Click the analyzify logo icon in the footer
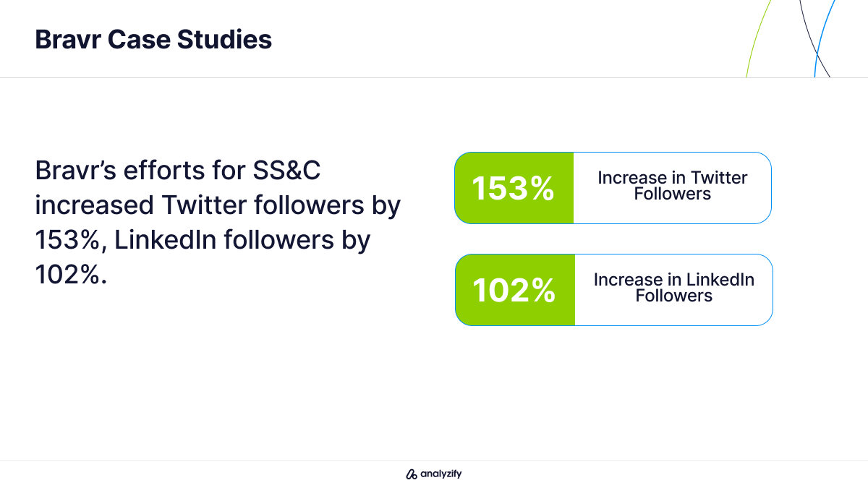Screen dimensions: 868x488 click(x=412, y=474)
